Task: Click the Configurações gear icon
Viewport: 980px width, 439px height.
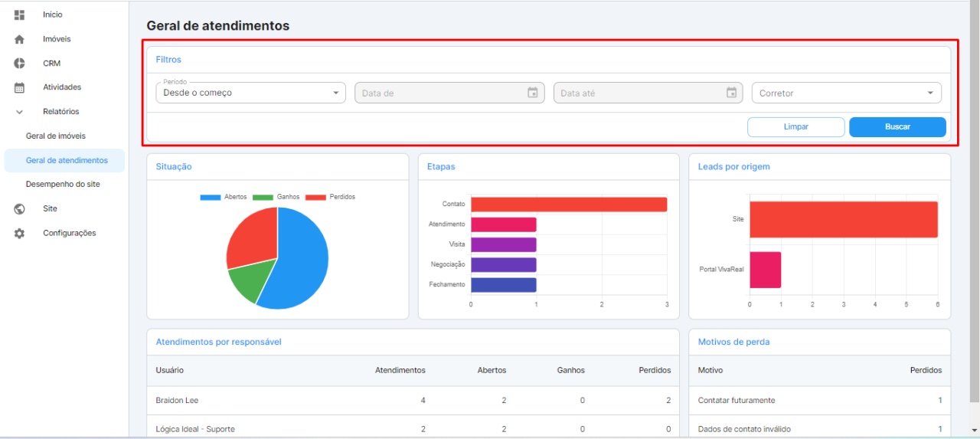Action: (20, 233)
